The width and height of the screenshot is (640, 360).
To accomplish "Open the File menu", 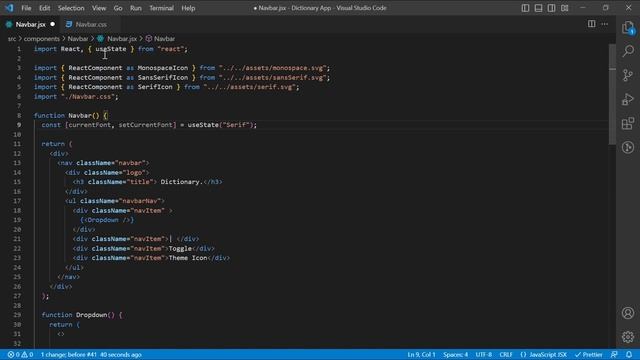I will [26, 8].
